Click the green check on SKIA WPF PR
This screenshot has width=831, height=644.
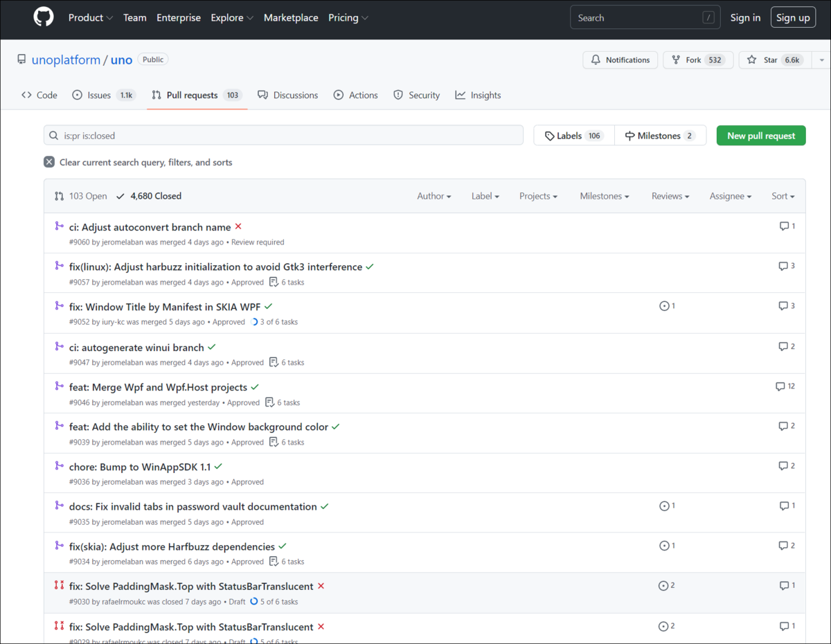click(269, 306)
